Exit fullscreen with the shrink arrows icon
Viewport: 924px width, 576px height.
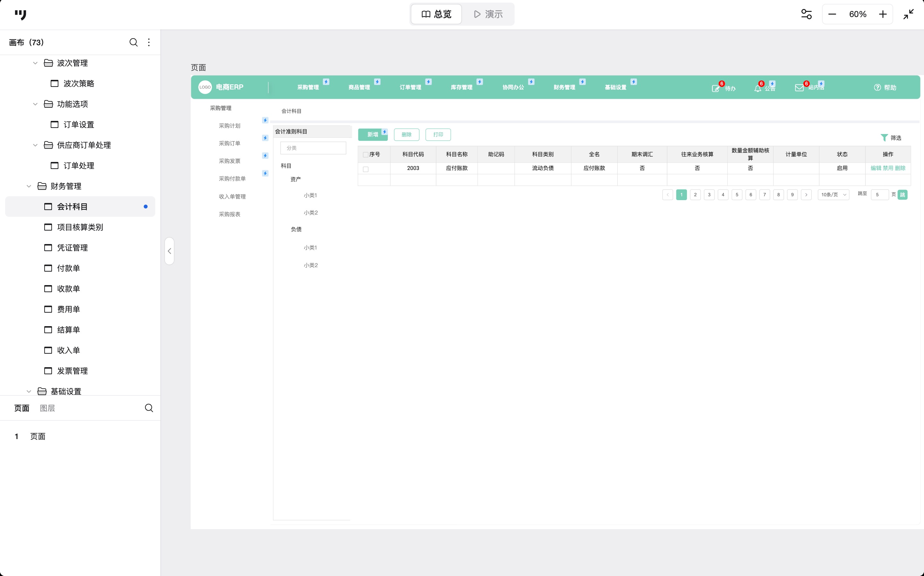pyautogui.click(x=908, y=14)
